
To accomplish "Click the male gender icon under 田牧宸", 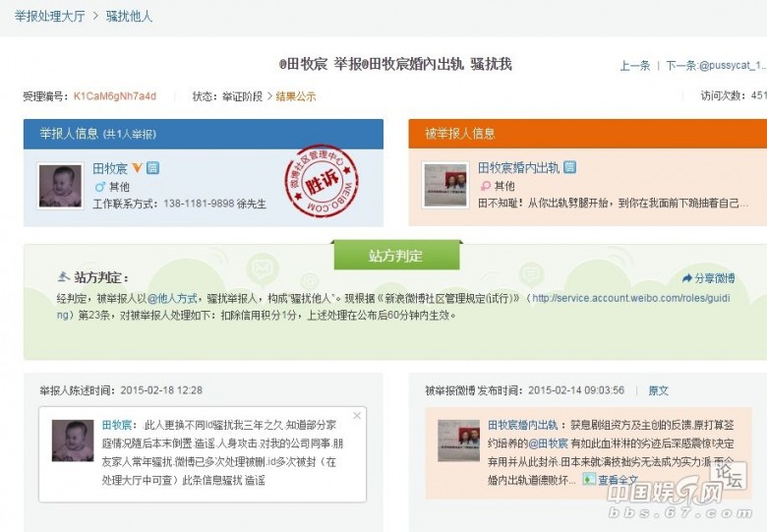I will tap(99, 186).
